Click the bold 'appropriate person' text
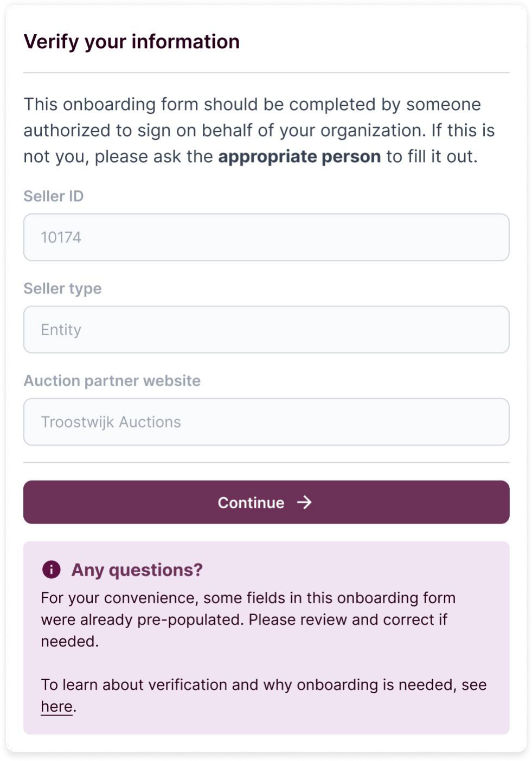This screenshot has height=761, width=532. point(299,157)
